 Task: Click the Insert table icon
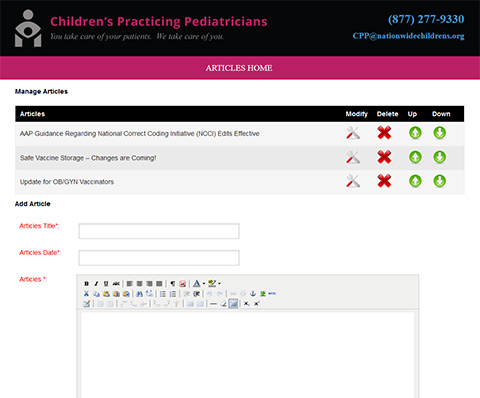(86, 304)
